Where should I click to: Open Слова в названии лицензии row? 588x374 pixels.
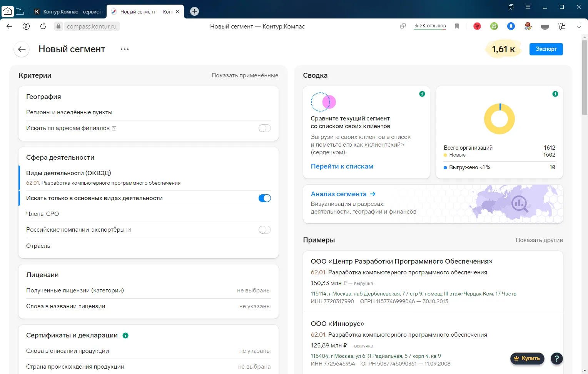[x=149, y=306]
